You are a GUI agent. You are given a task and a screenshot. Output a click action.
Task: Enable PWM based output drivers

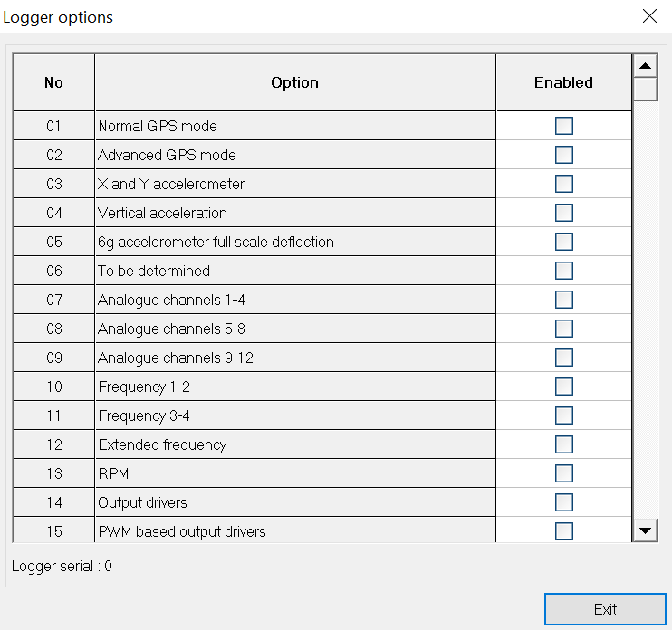click(564, 530)
